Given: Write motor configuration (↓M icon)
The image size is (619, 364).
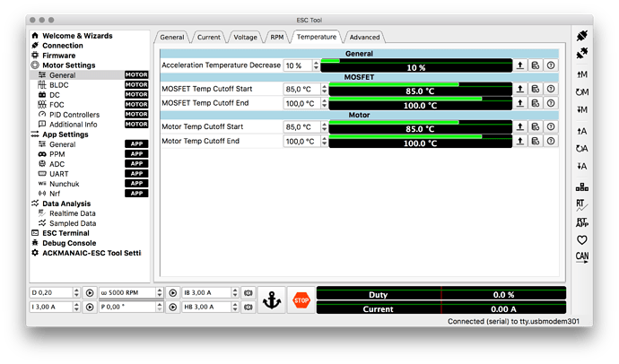Looking at the screenshot, I should coord(582,109).
